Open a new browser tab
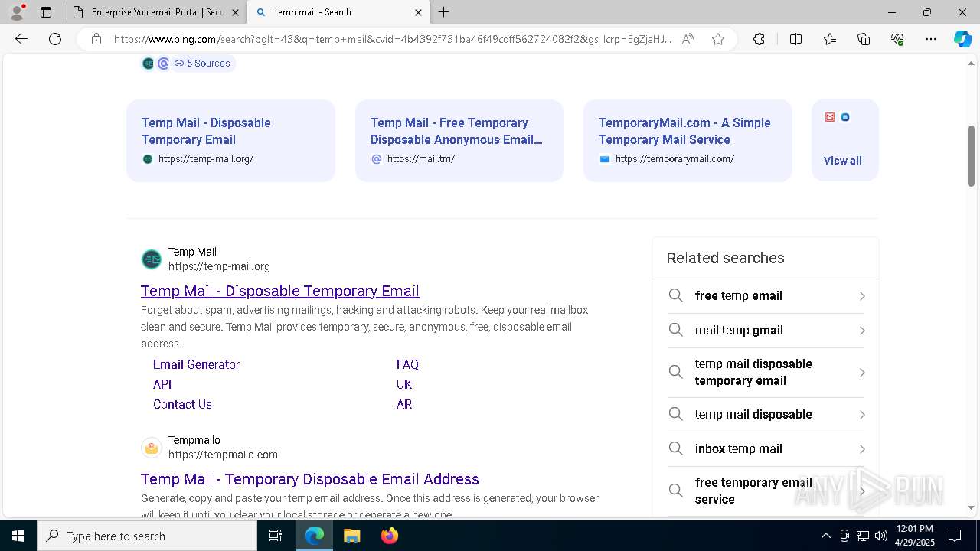 point(444,12)
